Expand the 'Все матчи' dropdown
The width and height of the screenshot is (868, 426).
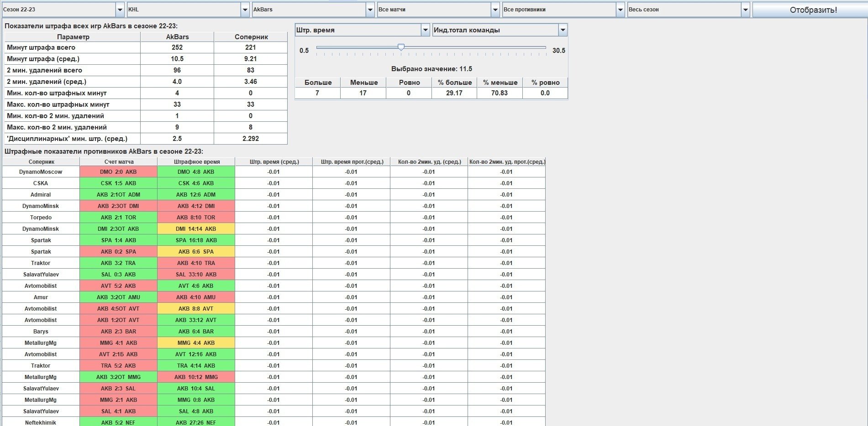(x=438, y=10)
